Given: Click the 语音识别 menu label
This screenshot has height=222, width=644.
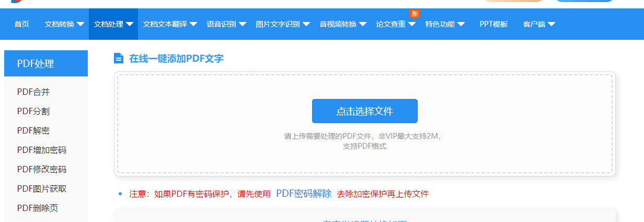Looking at the screenshot, I should click(x=221, y=24).
